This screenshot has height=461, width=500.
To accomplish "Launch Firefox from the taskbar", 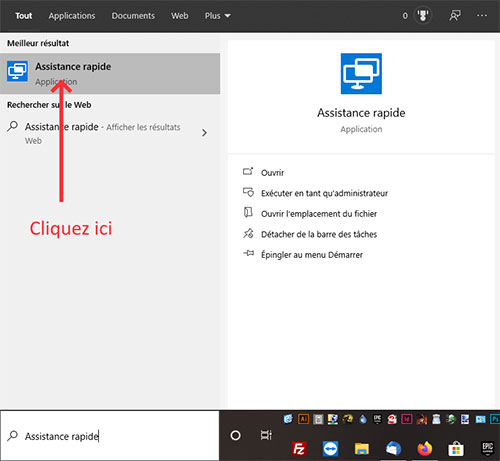I will point(424,449).
